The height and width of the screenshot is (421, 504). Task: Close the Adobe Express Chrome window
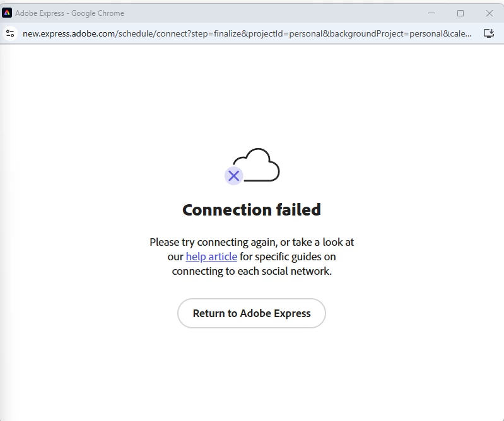pos(489,13)
